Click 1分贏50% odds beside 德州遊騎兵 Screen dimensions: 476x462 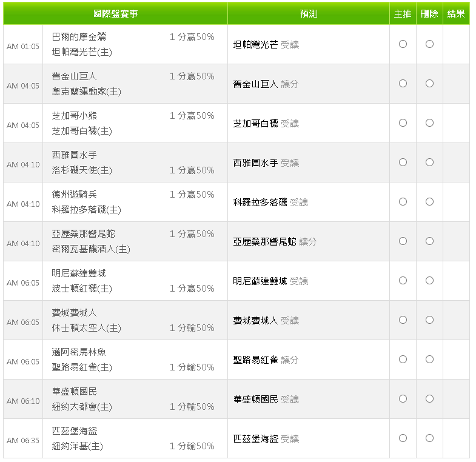tap(192, 194)
